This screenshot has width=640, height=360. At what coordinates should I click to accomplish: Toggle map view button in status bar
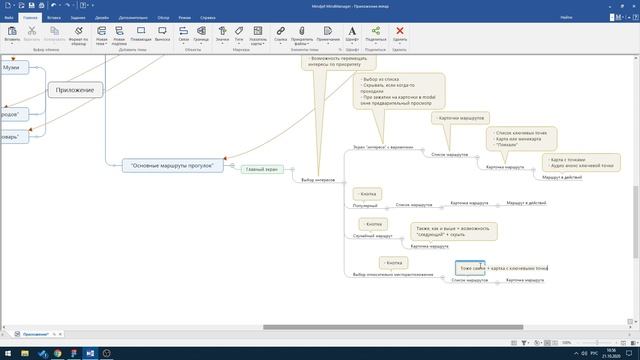pos(547,343)
